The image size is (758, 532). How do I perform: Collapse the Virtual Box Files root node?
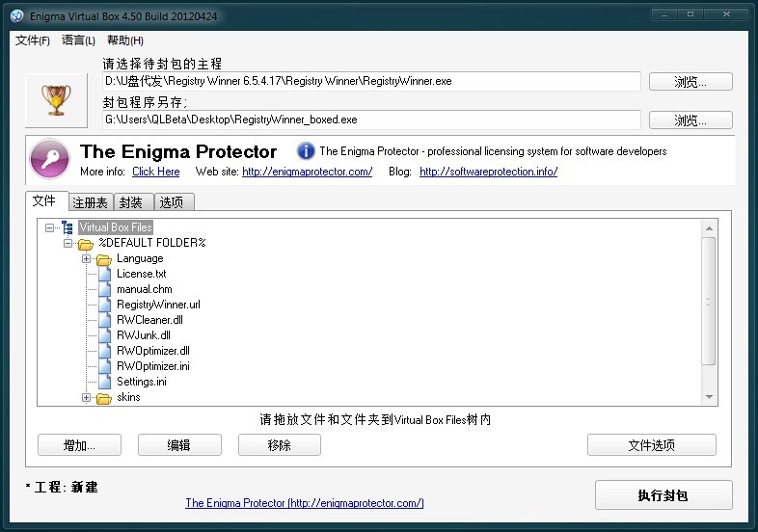(49, 227)
